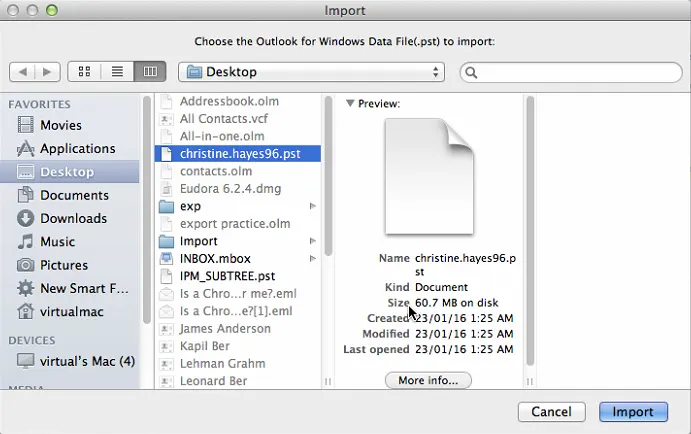Click the exp folder icon
Viewport: 691px width, 434px height.
166,206
